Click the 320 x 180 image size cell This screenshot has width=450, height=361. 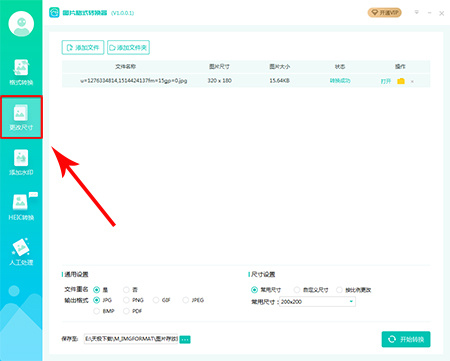click(x=219, y=81)
